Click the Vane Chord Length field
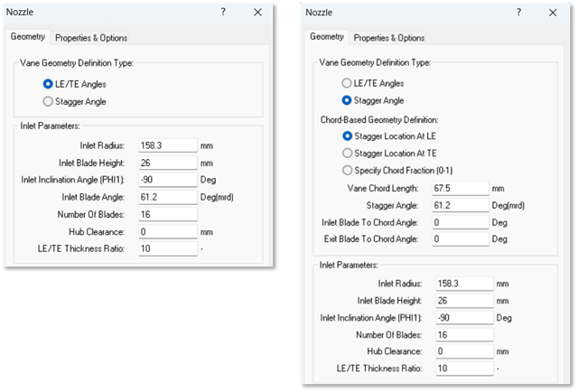 tap(461, 188)
